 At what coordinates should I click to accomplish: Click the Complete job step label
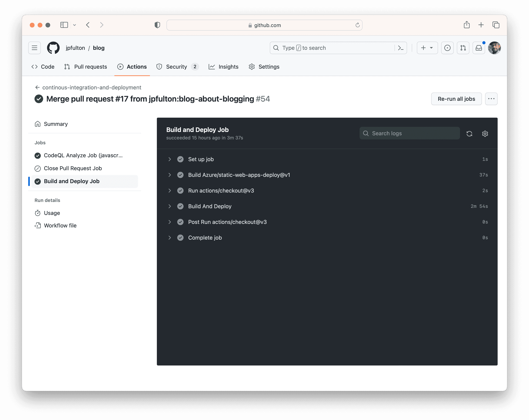205,238
